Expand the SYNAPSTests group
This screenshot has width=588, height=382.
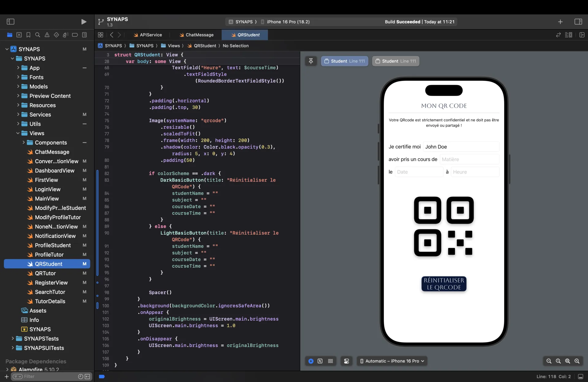[x=13, y=338]
